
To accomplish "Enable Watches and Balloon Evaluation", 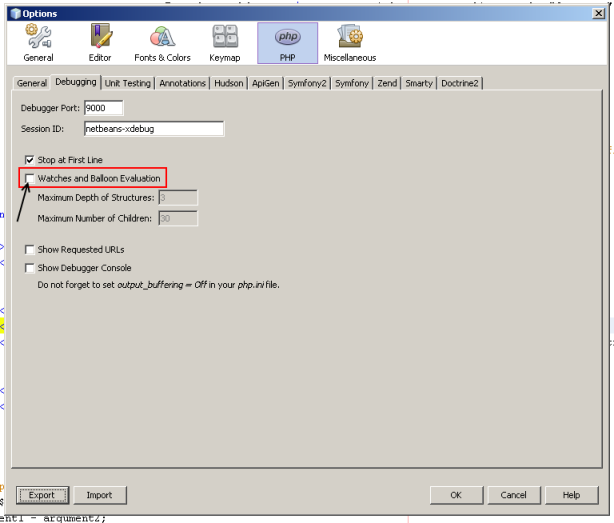I will [30, 178].
